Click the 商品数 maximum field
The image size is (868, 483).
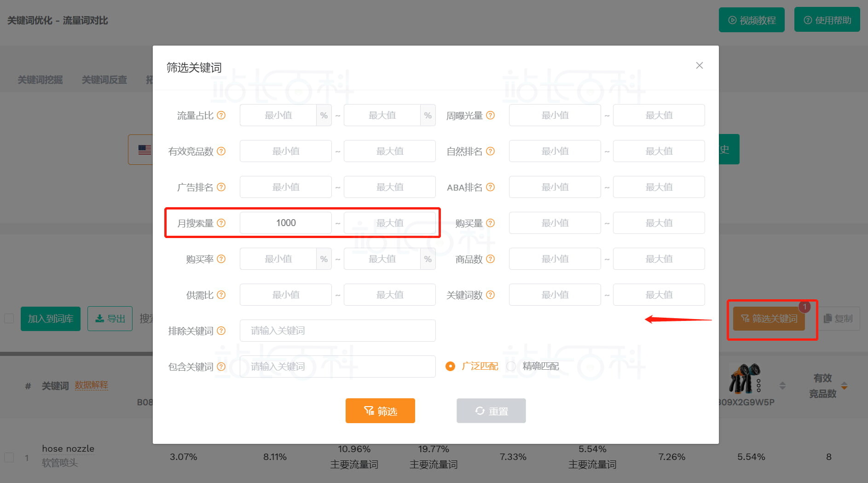click(659, 259)
